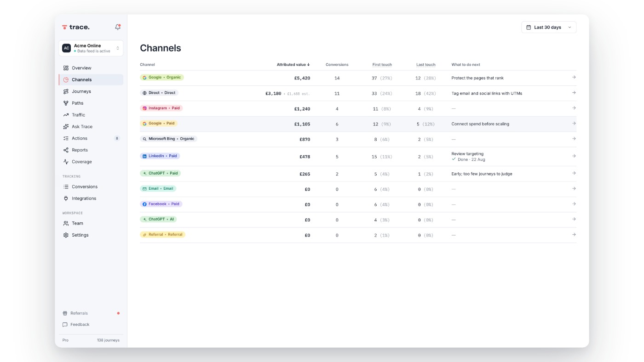This screenshot has width=644, height=362.
Task: Open row arrow for Google Organic channel
Action: click(x=574, y=77)
